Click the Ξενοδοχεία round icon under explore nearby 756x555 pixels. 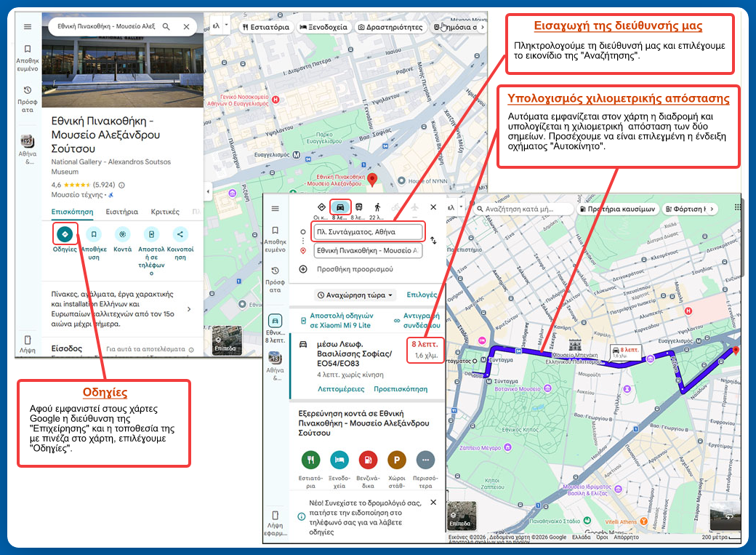(x=339, y=460)
